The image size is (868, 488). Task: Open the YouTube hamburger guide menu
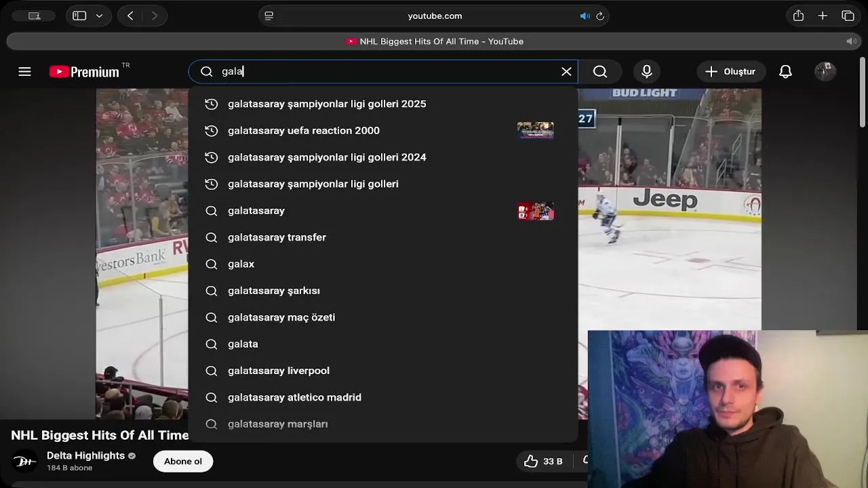[24, 71]
